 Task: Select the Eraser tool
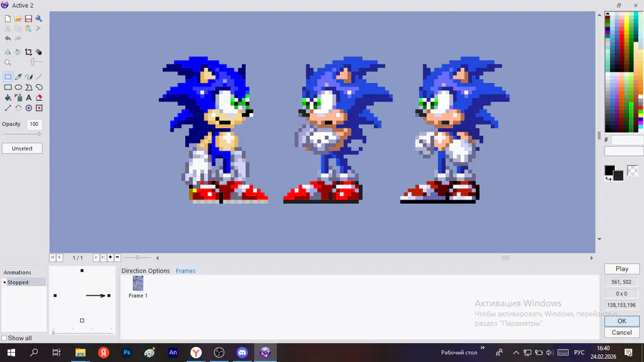pos(39,98)
